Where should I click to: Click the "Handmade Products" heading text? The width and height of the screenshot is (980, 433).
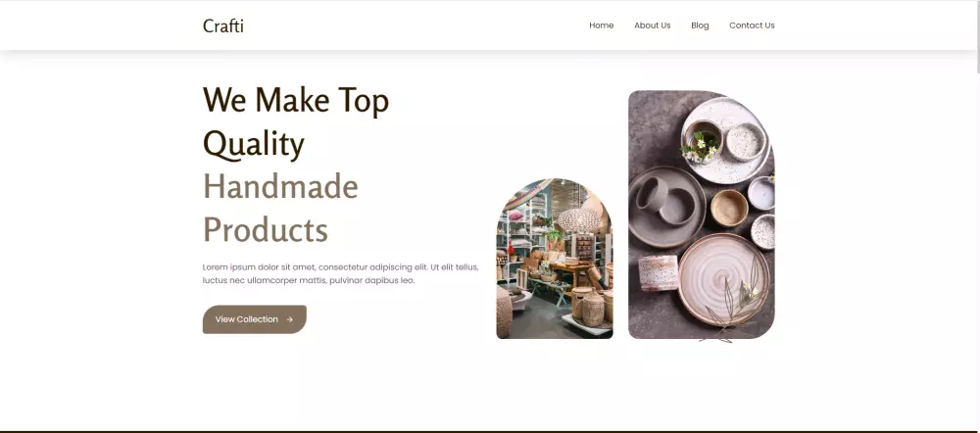click(x=280, y=208)
